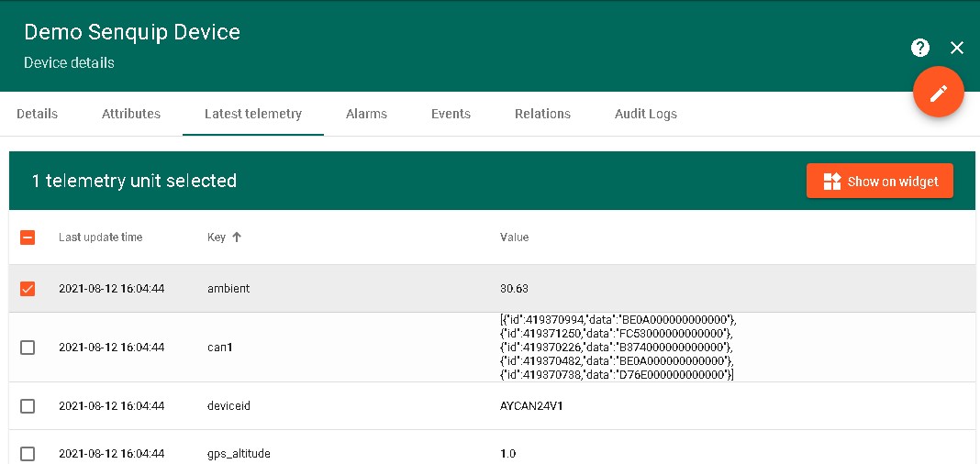Uncheck the ambient telemetry checkbox

[28, 289]
